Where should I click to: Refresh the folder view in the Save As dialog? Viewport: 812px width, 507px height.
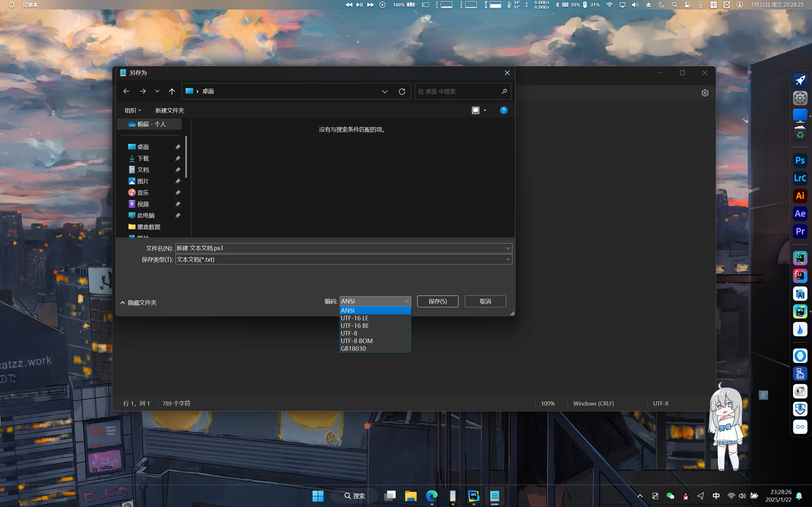pyautogui.click(x=402, y=91)
